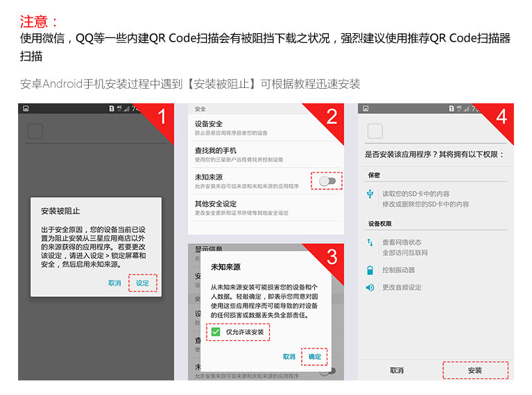Toggle the 未知来源 switch in step 2
Screen dimensions: 532x395
(327, 181)
